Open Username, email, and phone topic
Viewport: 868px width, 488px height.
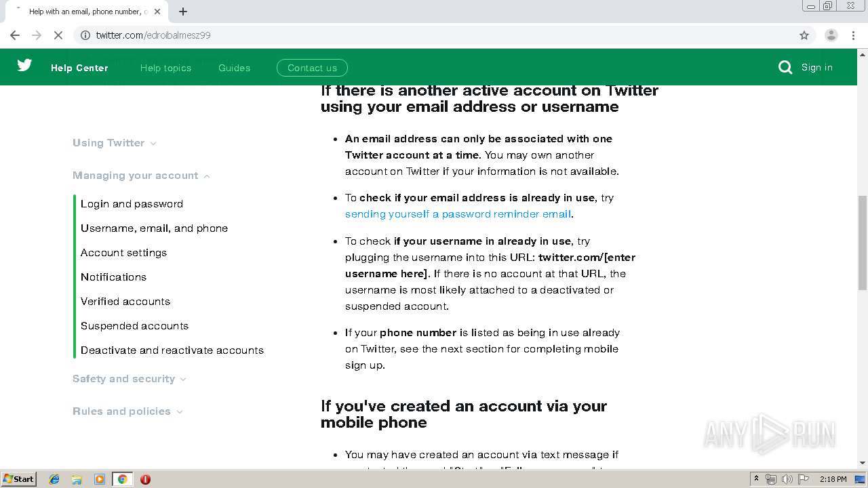tap(154, 228)
